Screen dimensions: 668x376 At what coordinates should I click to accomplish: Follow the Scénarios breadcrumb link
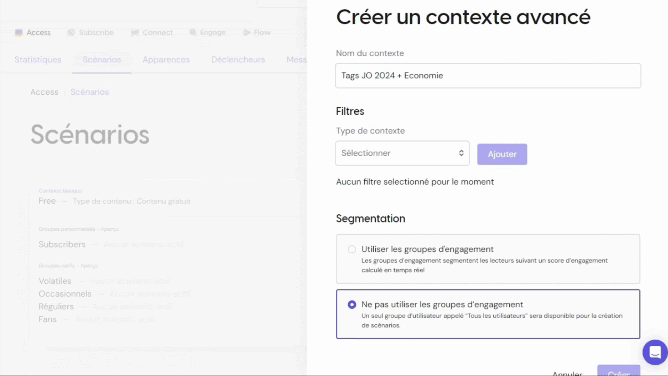point(89,92)
